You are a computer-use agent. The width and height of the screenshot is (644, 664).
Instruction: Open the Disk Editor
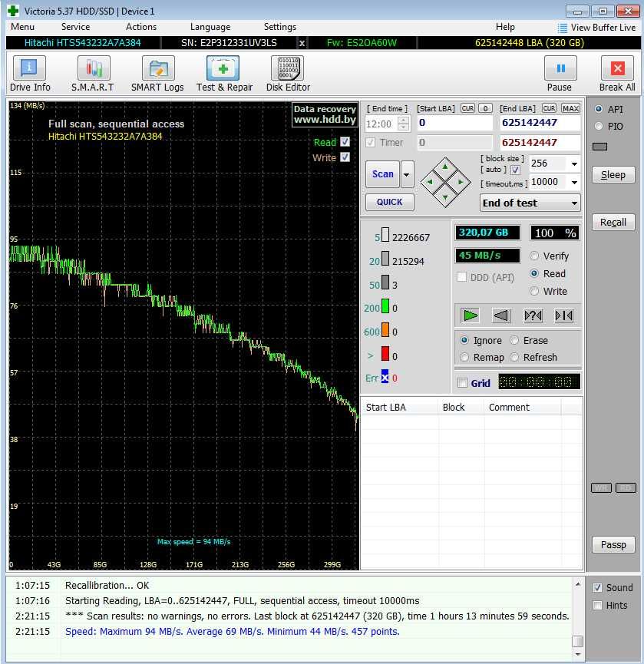[x=288, y=74]
